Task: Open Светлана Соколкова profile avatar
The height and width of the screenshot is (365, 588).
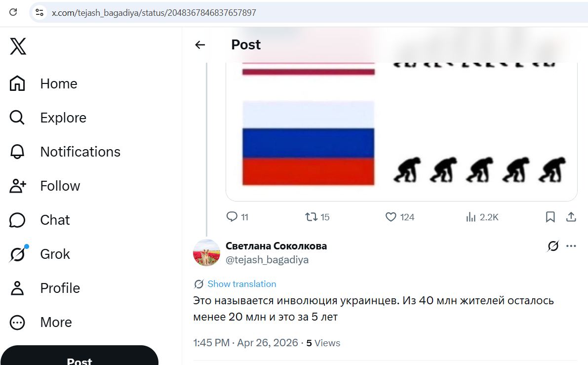Action: (x=206, y=252)
